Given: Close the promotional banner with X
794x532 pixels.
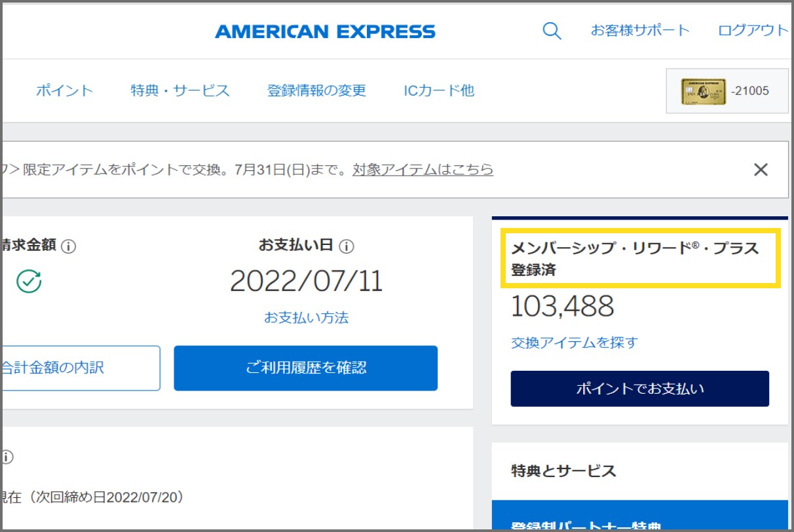Looking at the screenshot, I should (760, 170).
